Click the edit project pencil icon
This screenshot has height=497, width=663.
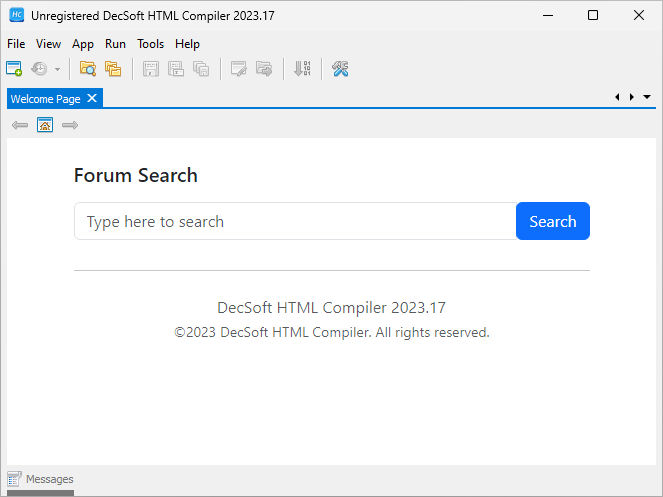click(238, 69)
